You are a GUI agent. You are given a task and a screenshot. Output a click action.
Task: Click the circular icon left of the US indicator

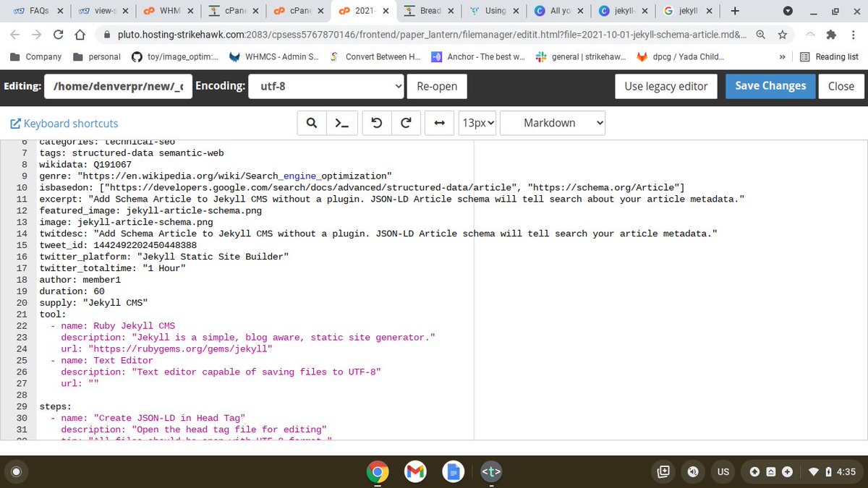coord(693,472)
